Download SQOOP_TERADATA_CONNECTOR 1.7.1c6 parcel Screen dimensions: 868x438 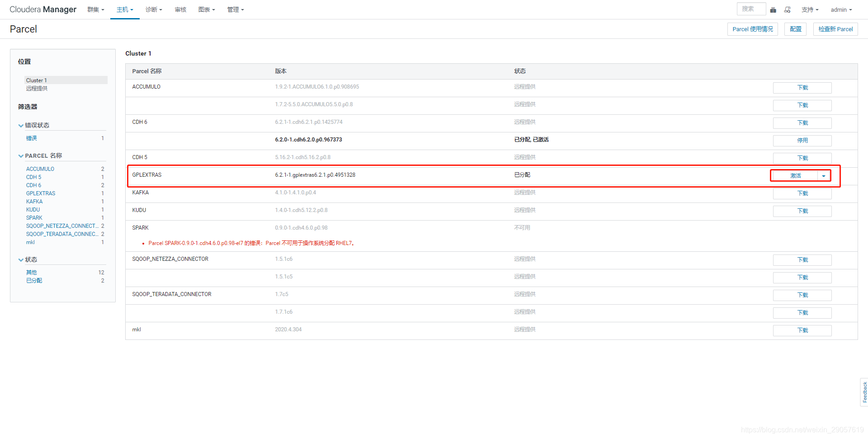[x=802, y=313]
